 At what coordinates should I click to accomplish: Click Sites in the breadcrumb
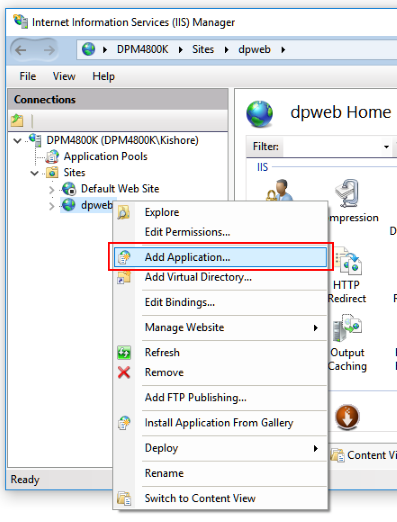(x=203, y=49)
